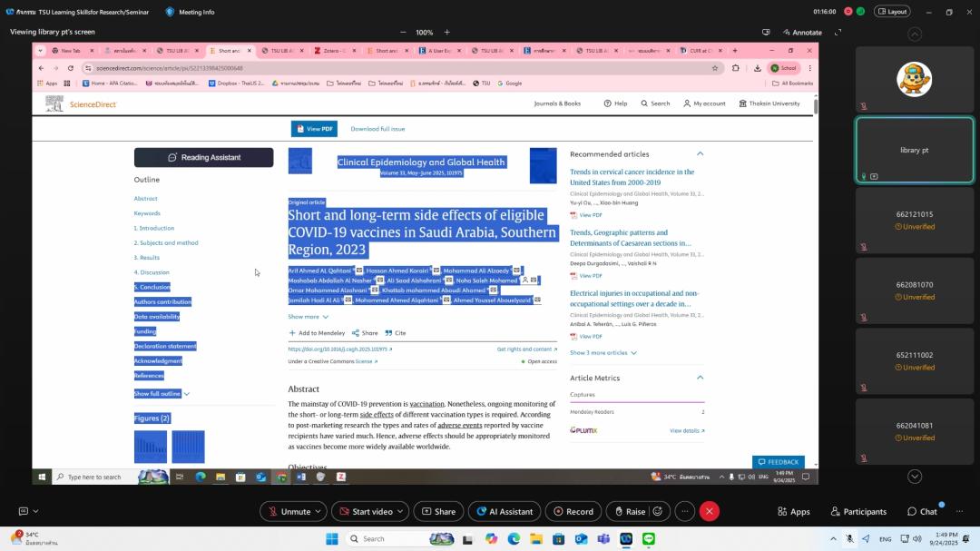Image resolution: width=980 pixels, height=551 pixels.
Task: Zoom in shared screen with plus
Action: (x=446, y=32)
